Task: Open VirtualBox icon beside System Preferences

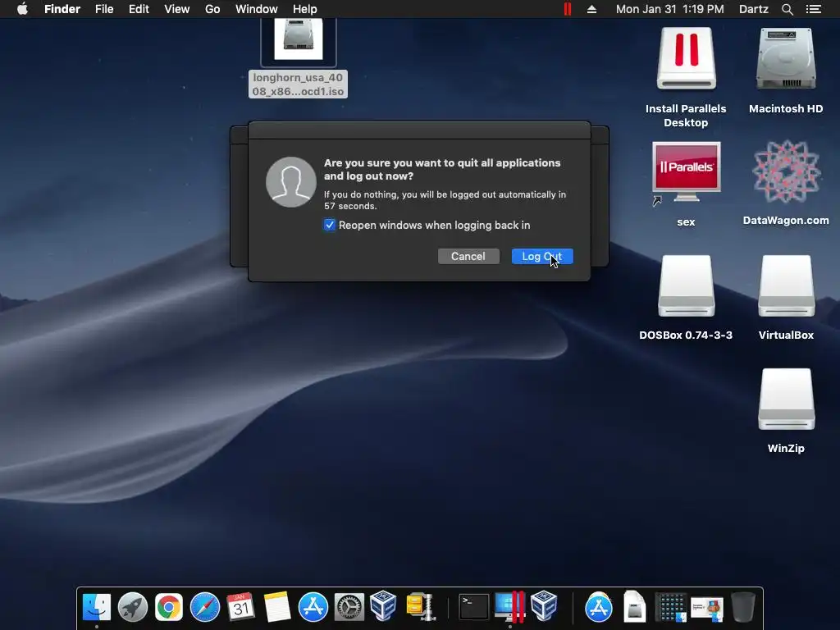Action: point(384,606)
